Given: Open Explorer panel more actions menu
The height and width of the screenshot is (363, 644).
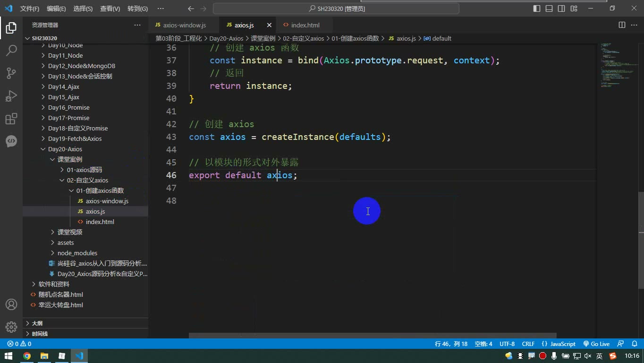Looking at the screenshot, I should [137, 25].
